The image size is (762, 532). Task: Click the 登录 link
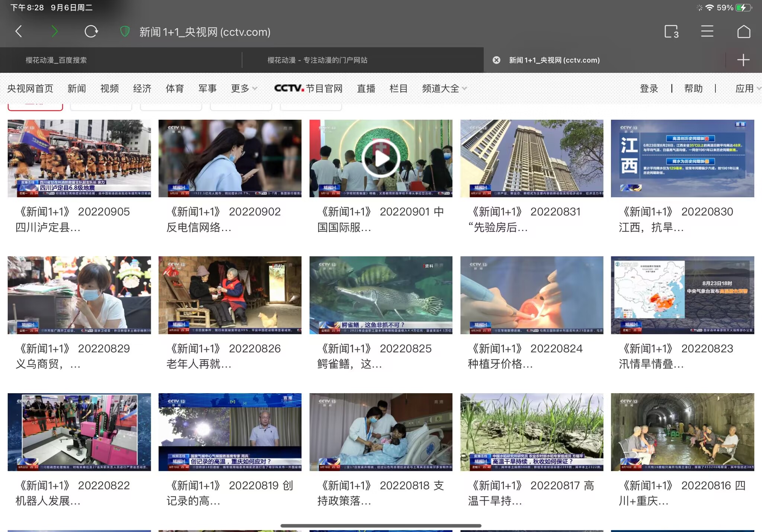pyautogui.click(x=649, y=89)
